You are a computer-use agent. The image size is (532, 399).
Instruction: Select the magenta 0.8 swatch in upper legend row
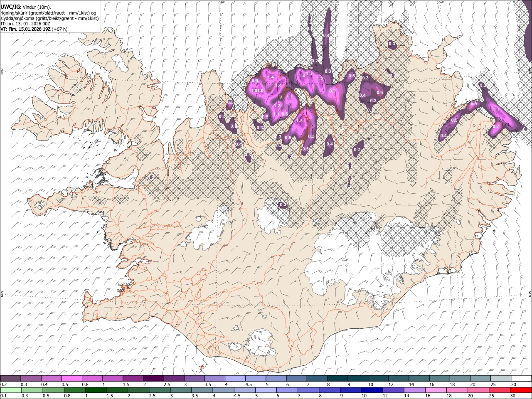pyautogui.click(x=92, y=379)
